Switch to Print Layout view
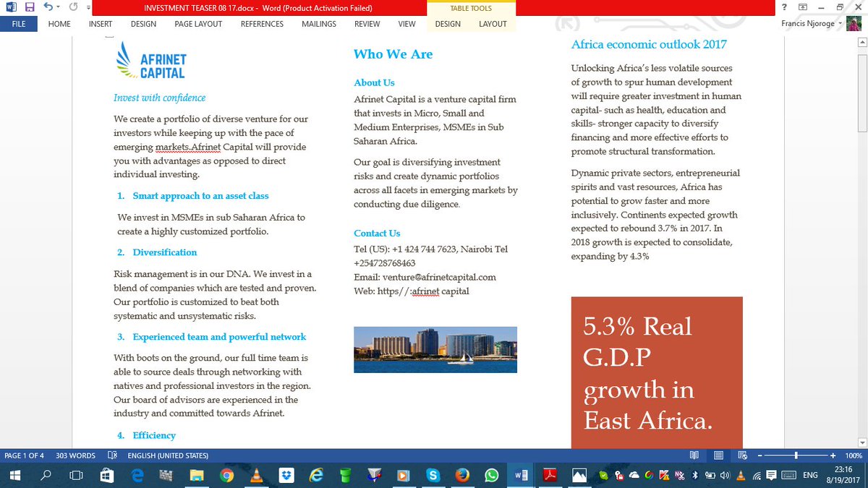Viewport: 868px width, 488px height. (718, 455)
